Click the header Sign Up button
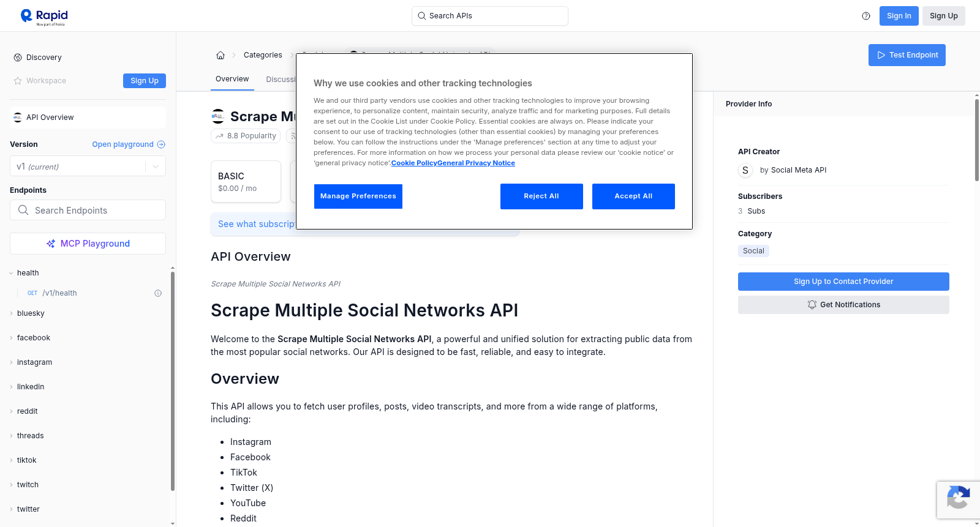The width and height of the screenshot is (980, 527). 944,16
